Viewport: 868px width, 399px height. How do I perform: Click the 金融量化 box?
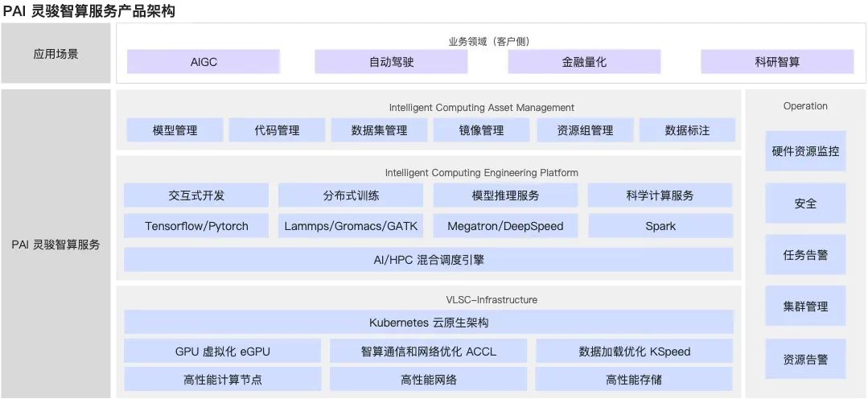(x=584, y=62)
